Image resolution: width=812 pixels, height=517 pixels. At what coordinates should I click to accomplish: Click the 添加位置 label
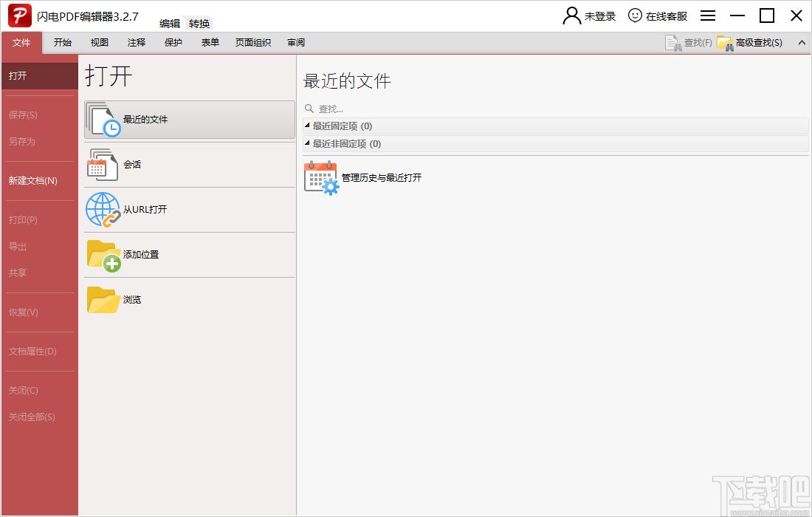141,255
